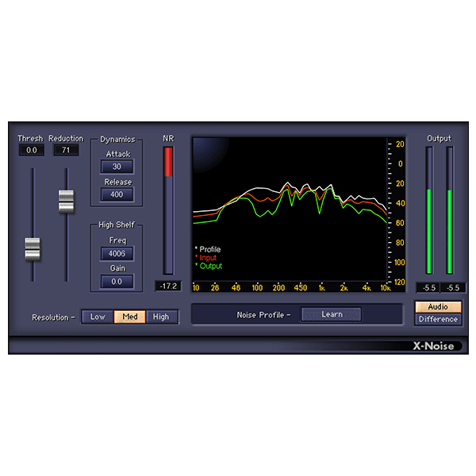Click the Resolution label
The image size is (476, 476).
coord(53,317)
